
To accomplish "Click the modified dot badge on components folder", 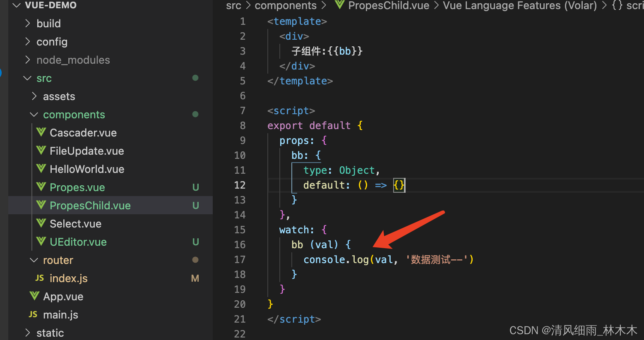I will pos(195,114).
